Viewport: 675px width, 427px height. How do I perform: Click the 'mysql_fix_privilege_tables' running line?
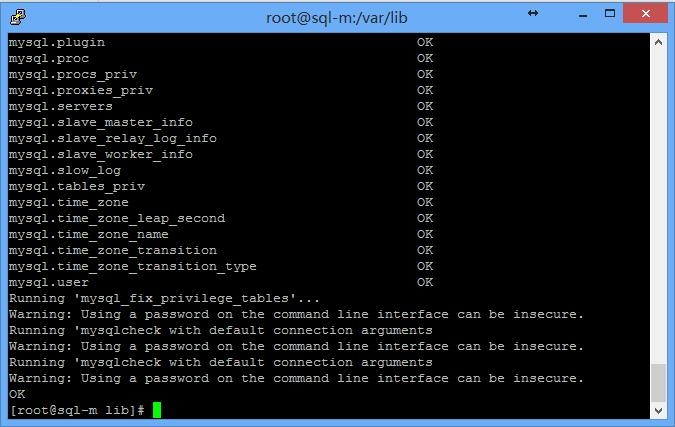(x=164, y=298)
